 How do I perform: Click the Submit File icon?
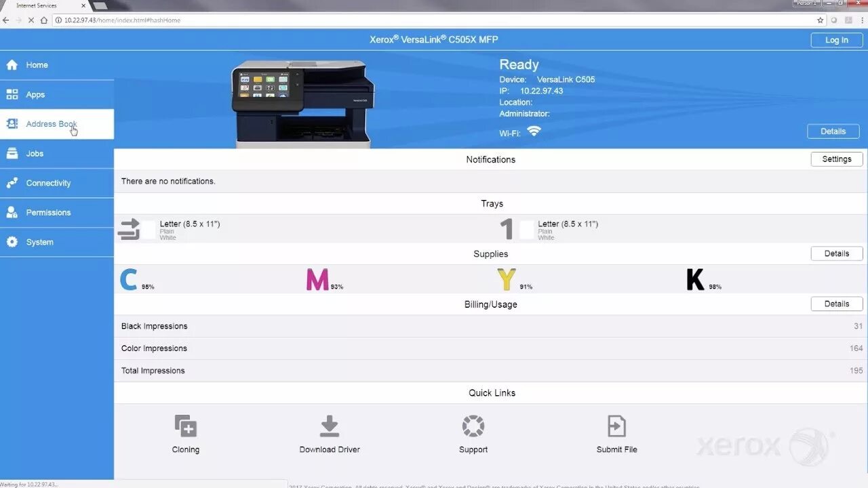coord(616,426)
